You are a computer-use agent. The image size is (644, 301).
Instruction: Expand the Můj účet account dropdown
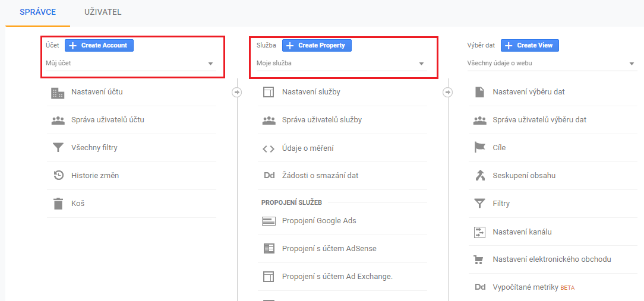click(131, 64)
